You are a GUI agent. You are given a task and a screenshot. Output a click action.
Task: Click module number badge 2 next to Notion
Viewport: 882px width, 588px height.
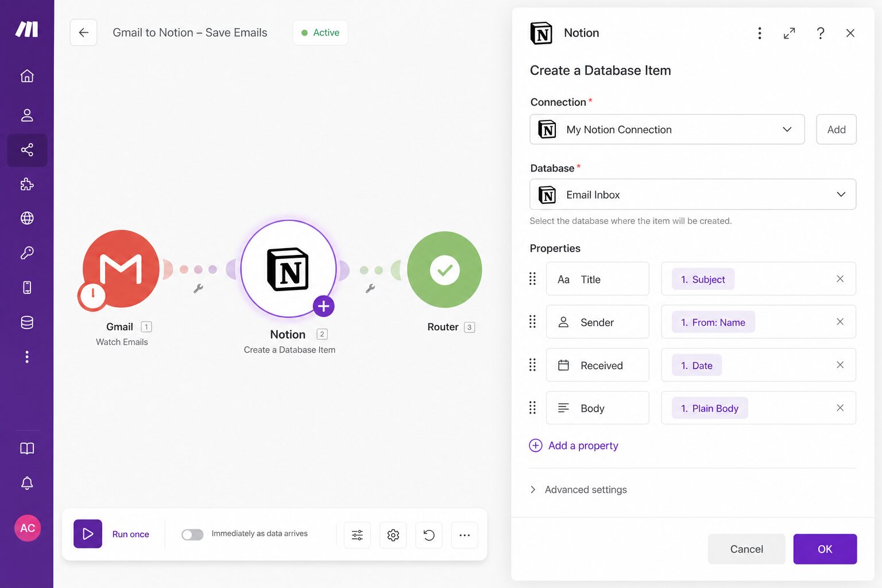point(322,334)
